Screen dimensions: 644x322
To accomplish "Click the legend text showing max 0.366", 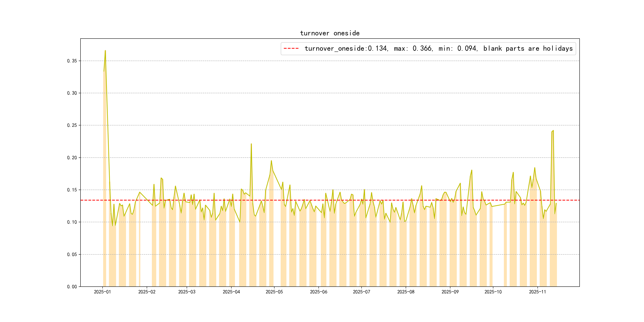I will click(x=413, y=48).
